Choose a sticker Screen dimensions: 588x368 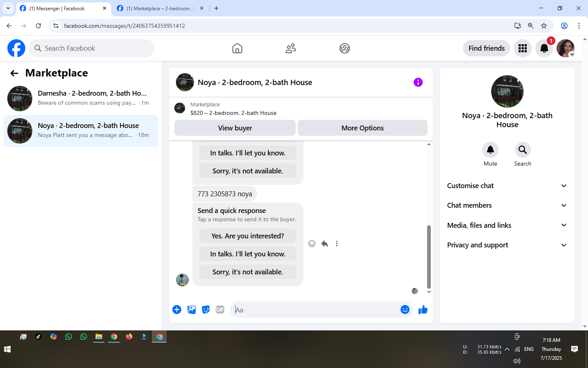(206, 310)
